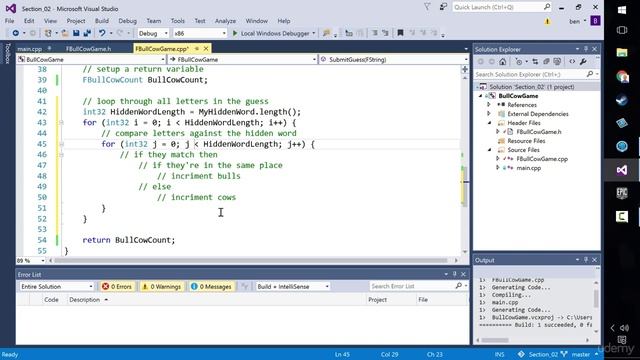Open Chrome from the taskbar
Screen dimensions: 640x360
click(x=622, y=76)
